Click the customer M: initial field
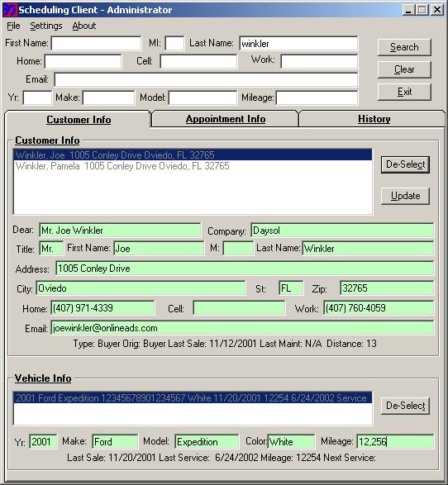Screen dimensions: 448x485 point(238,249)
